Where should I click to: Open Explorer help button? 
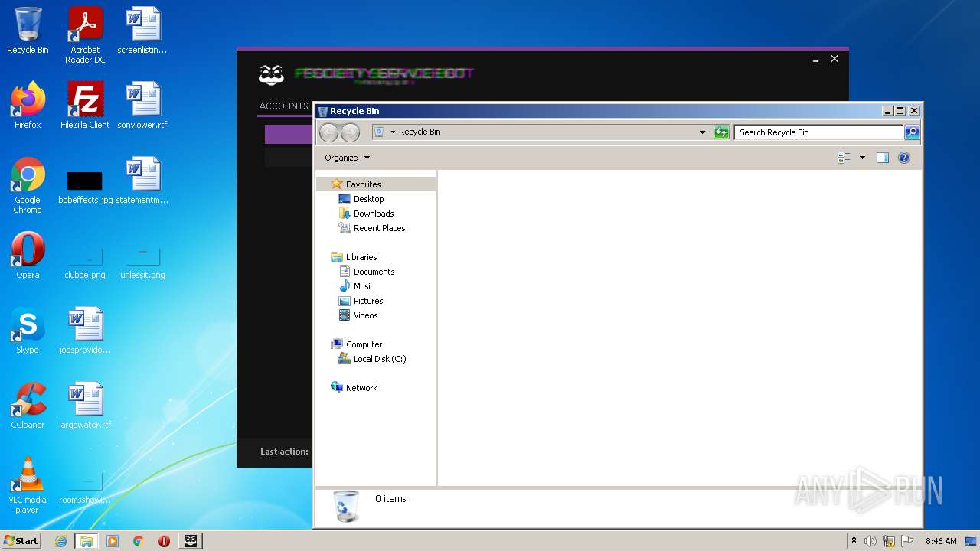(x=904, y=158)
